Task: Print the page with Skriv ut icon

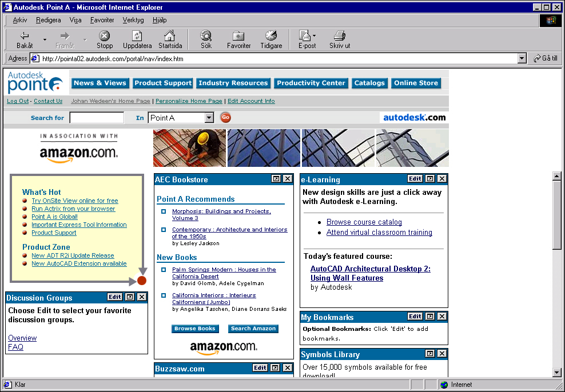Action: click(340, 39)
